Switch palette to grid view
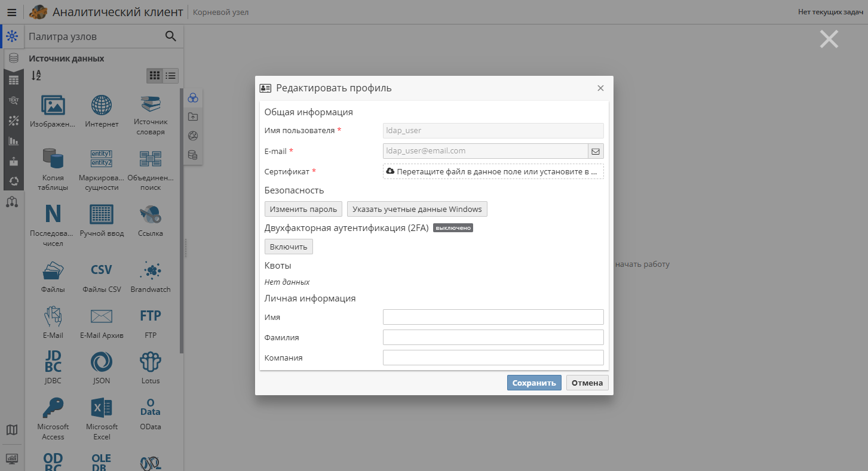 155,75
